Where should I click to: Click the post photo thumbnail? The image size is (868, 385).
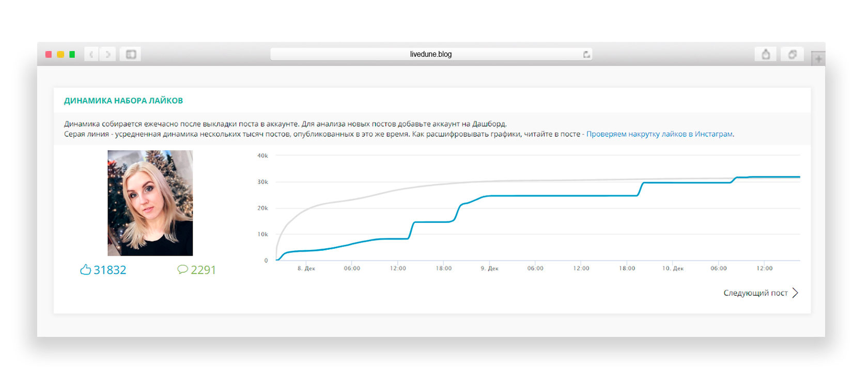point(150,203)
